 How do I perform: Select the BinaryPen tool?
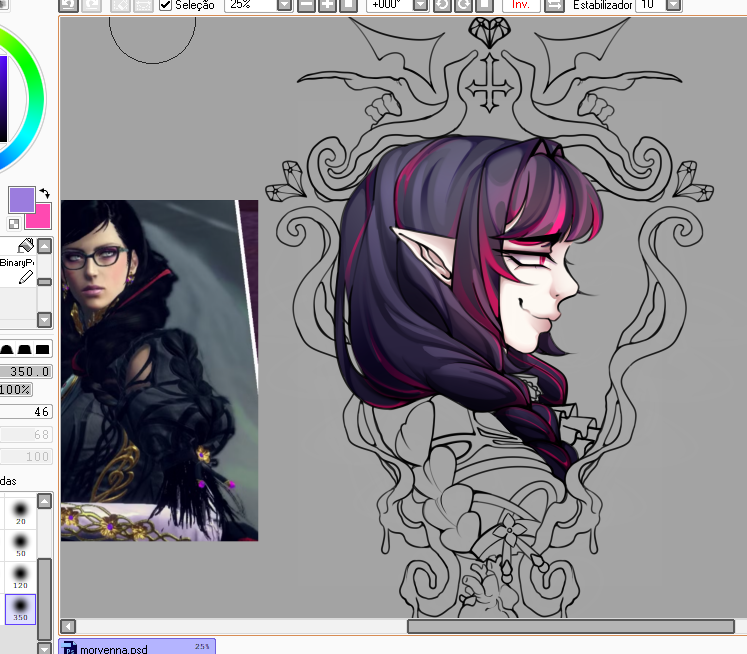(18, 271)
